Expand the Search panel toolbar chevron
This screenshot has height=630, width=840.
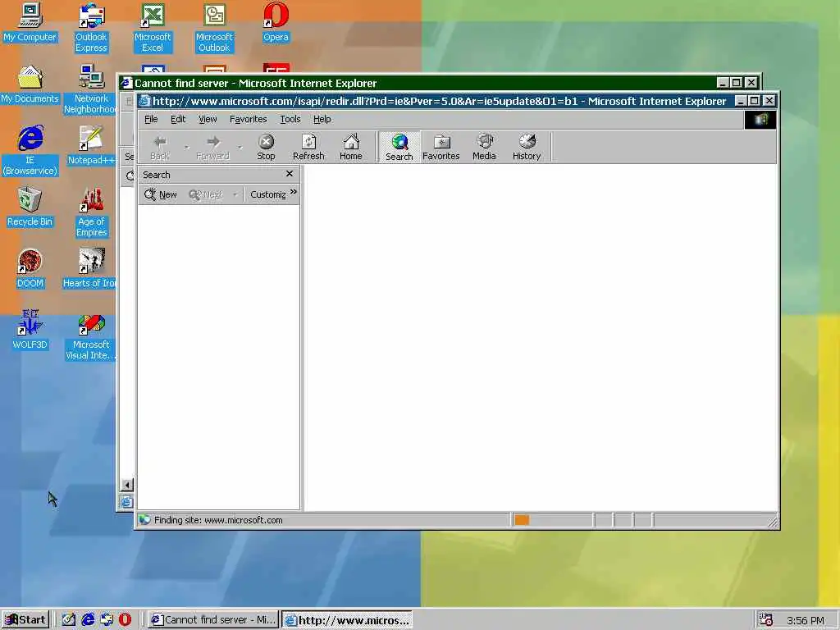pos(293,192)
